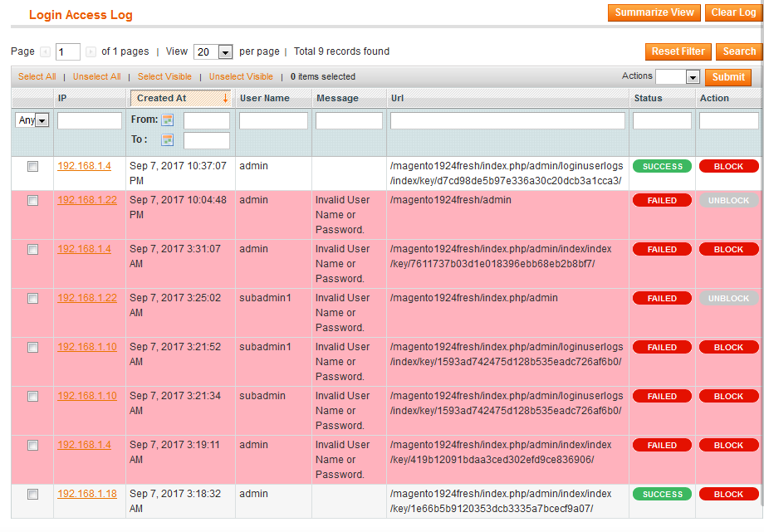Click the Select All link

[x=37, y=76]
